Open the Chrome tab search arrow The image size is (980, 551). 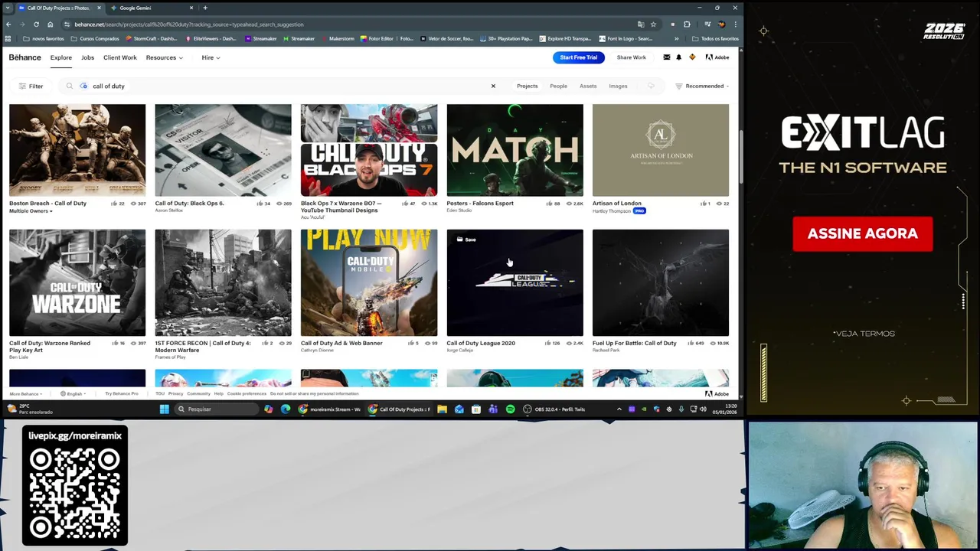tap(8, 8)
